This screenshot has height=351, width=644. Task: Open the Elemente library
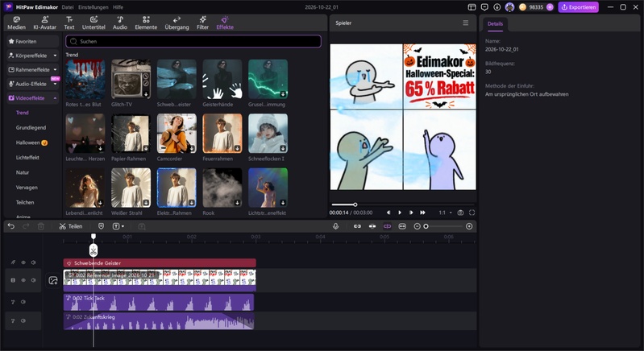146,23
